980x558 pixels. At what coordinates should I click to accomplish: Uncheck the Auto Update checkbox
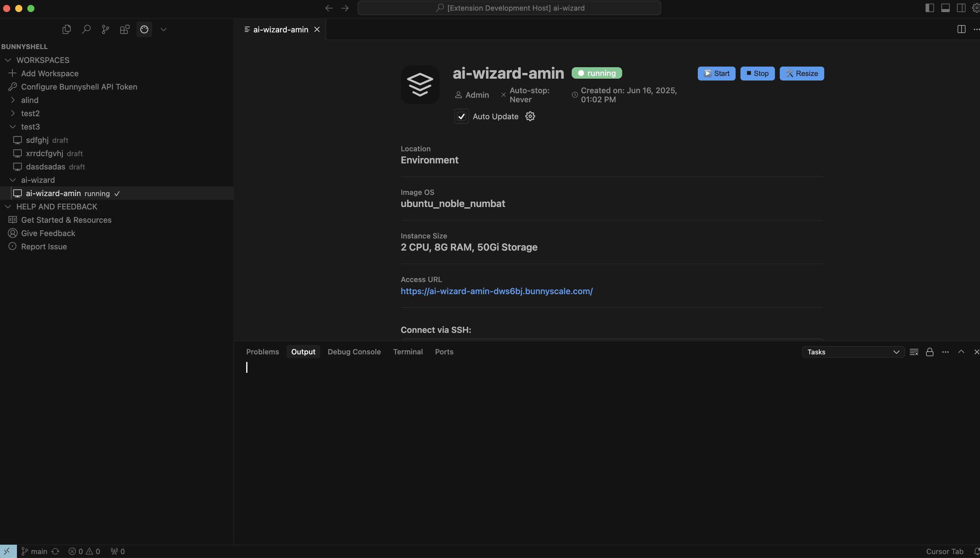click(461, 117)
